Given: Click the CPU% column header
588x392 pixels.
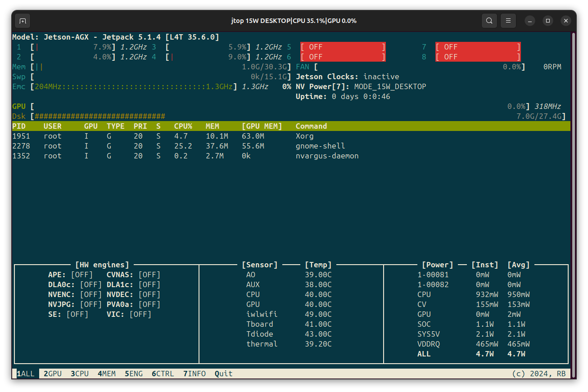Looking at the screenshot, I should [x=183, y=126].
